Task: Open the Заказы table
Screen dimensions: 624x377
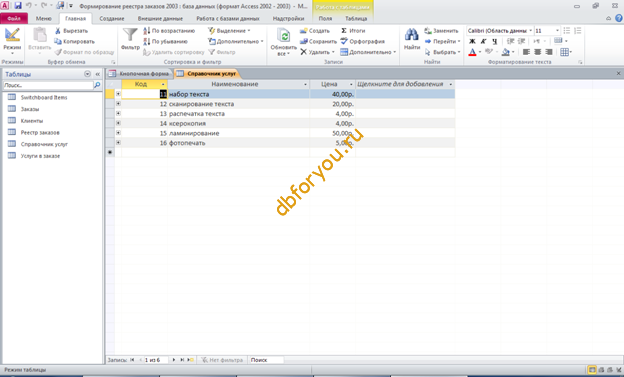Action: (x=30, y=109)
